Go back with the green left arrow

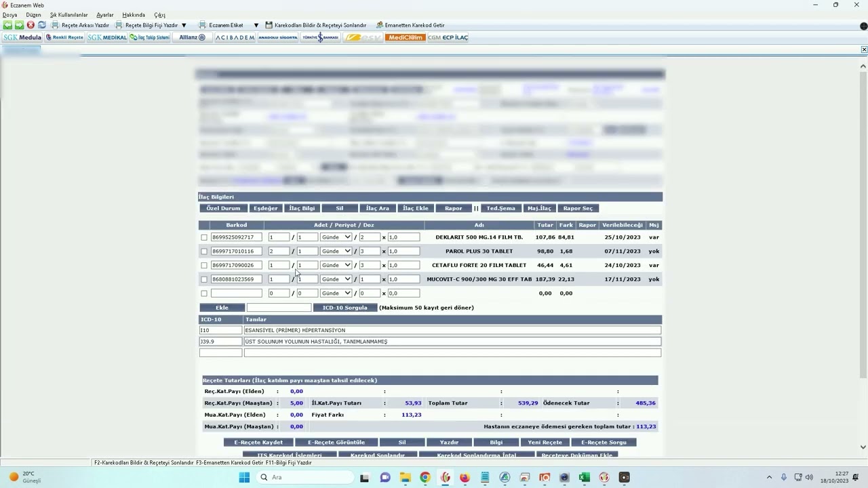pos(7,25)
